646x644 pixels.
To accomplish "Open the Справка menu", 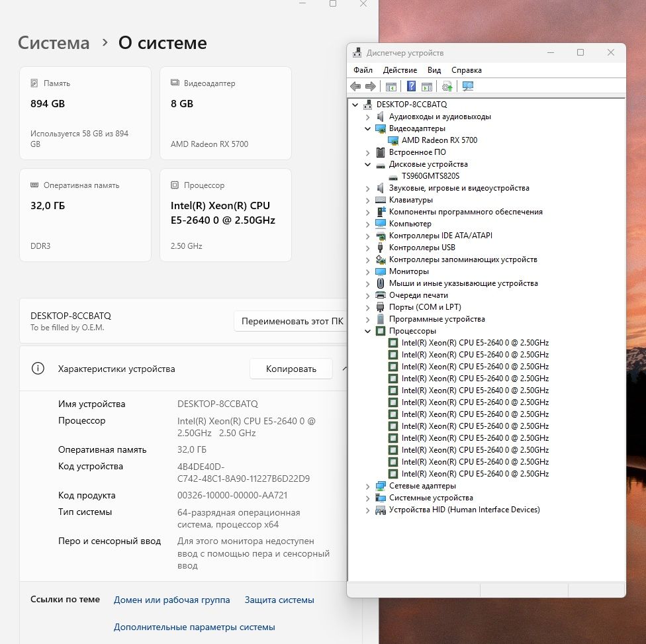I will 467,70.
